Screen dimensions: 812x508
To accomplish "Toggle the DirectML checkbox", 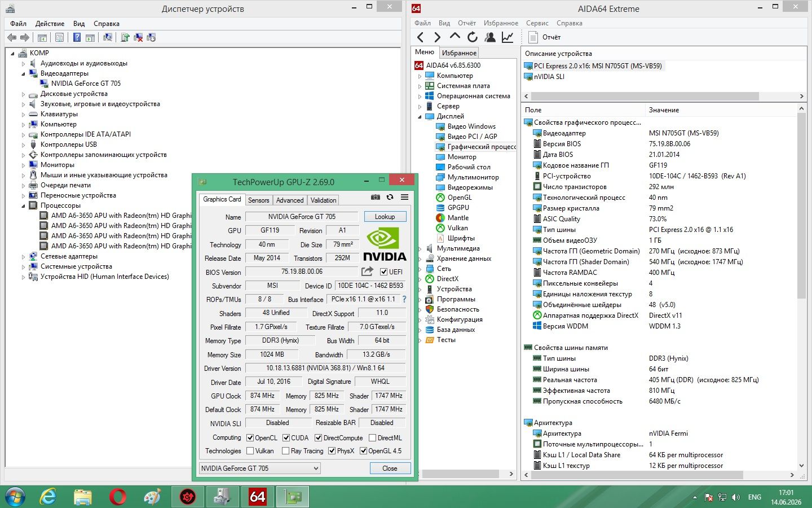I will pos(372,437).
